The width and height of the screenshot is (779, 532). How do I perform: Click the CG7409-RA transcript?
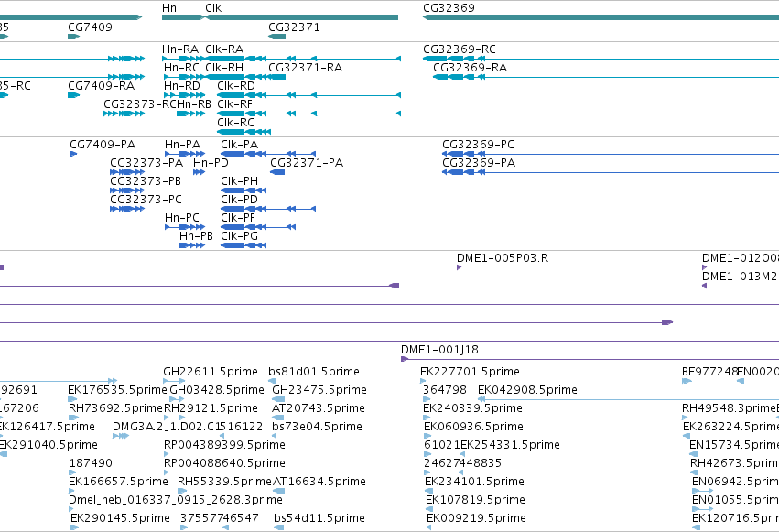point(102,86)
